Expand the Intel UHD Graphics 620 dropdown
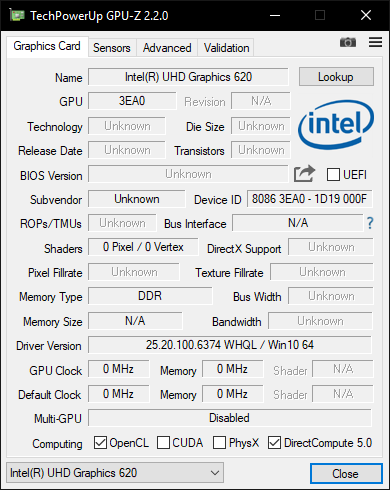 [x=115, y=473]
